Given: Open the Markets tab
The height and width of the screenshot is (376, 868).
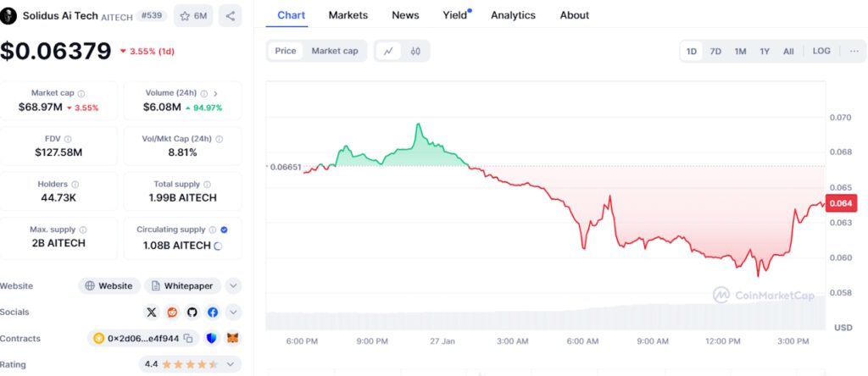Looking at the screenshot, I should [348, 15].
